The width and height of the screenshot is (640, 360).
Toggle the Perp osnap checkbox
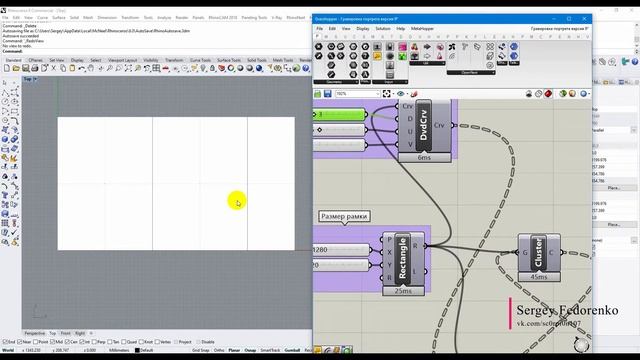[x=94, y=342]
